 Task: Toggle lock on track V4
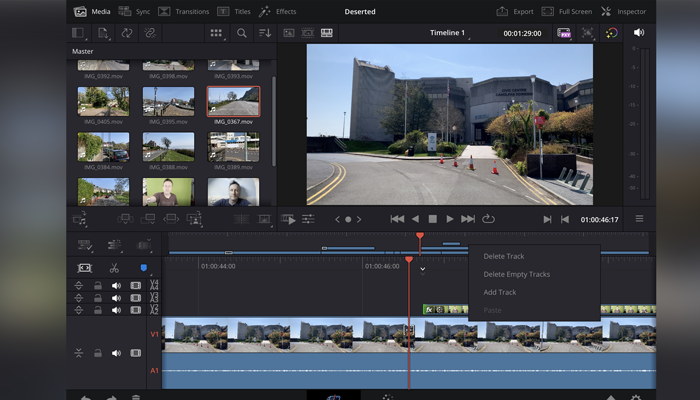98,286
